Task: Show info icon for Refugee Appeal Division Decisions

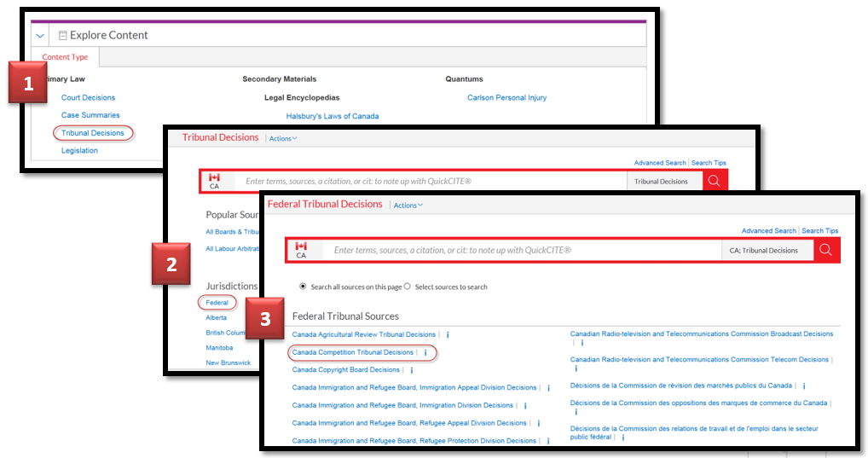Action: pyautogui.click(x=538, y=424)
